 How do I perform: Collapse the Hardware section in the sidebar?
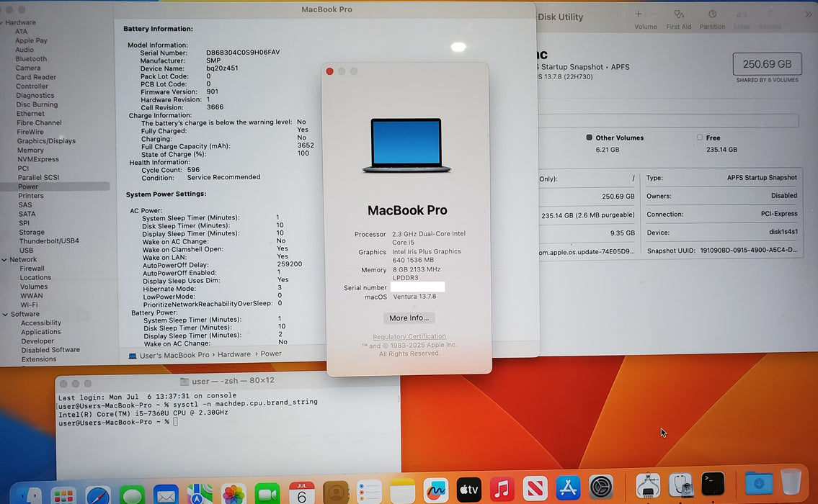[2, 22]
